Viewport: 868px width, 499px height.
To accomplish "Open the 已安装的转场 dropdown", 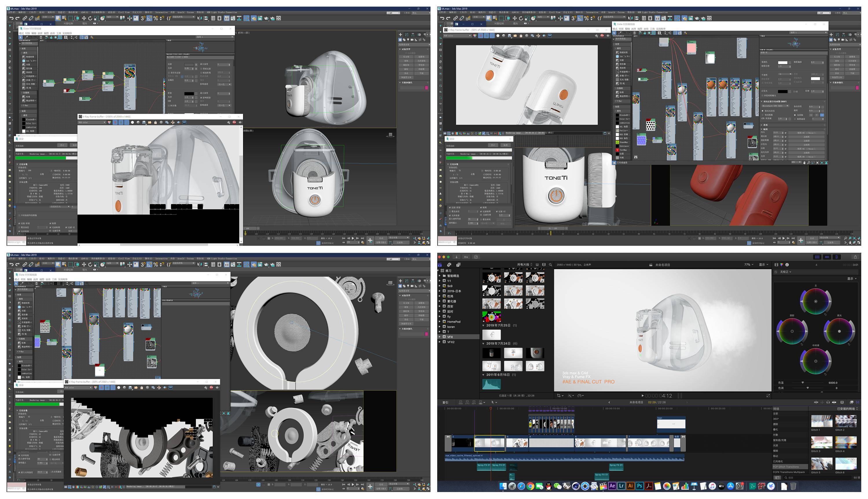I will coord(848,408).
